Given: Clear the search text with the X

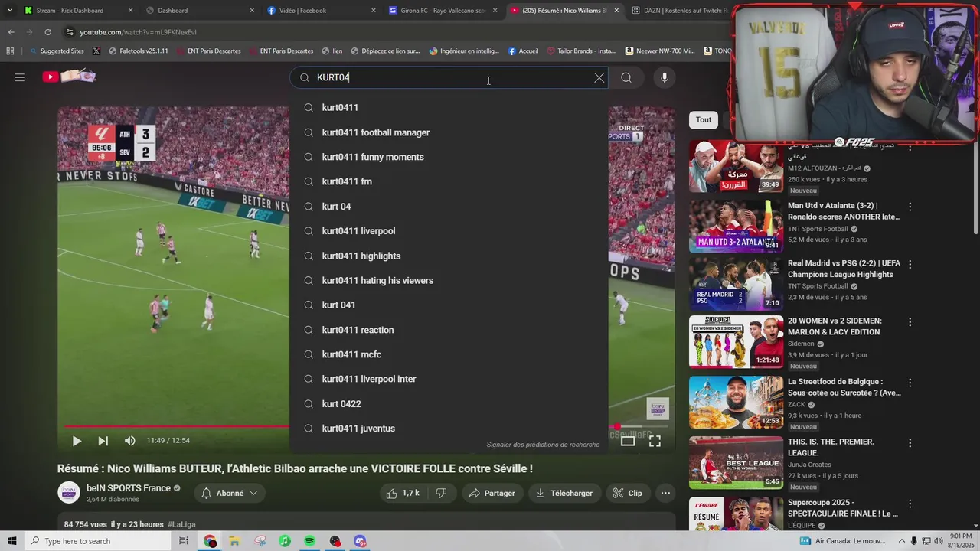Looking at the screenshot, I should (x=599, y=77).
